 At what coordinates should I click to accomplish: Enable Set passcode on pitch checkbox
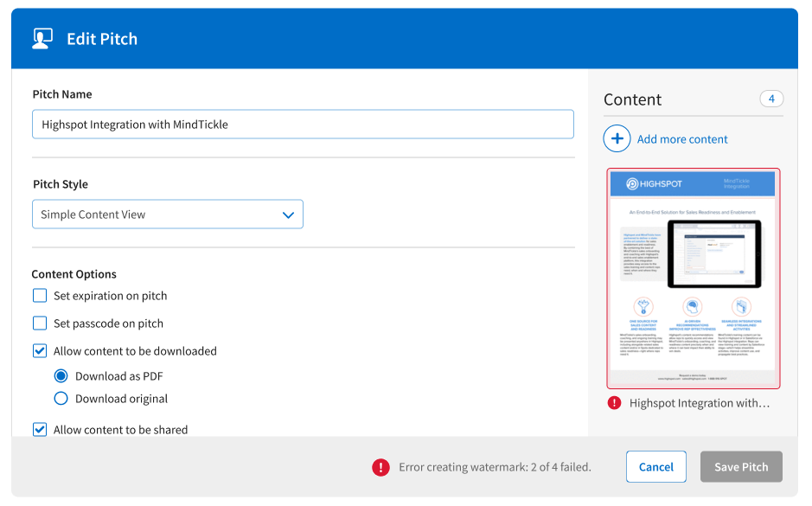point(40,323)
